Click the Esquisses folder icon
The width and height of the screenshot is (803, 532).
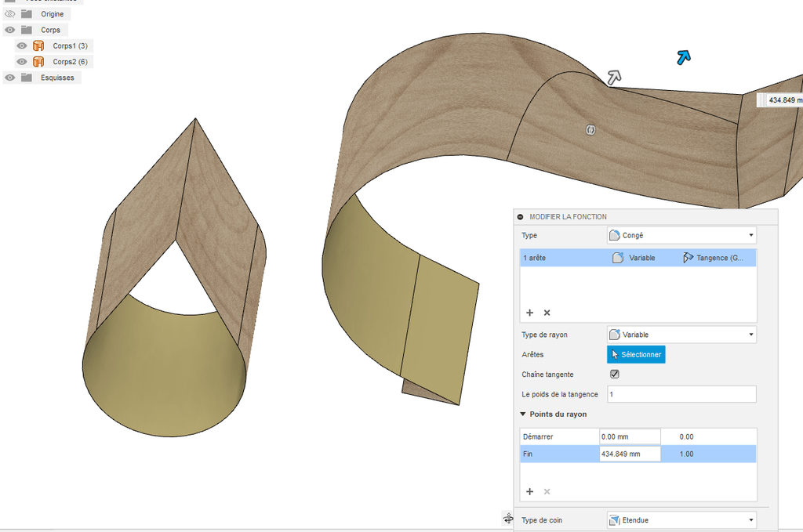coord(27,78)
